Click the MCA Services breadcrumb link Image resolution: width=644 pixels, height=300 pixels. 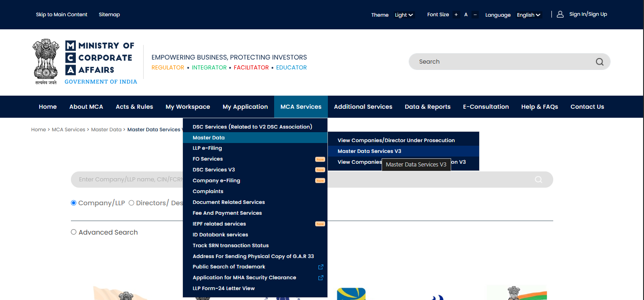tap(68, 129)
